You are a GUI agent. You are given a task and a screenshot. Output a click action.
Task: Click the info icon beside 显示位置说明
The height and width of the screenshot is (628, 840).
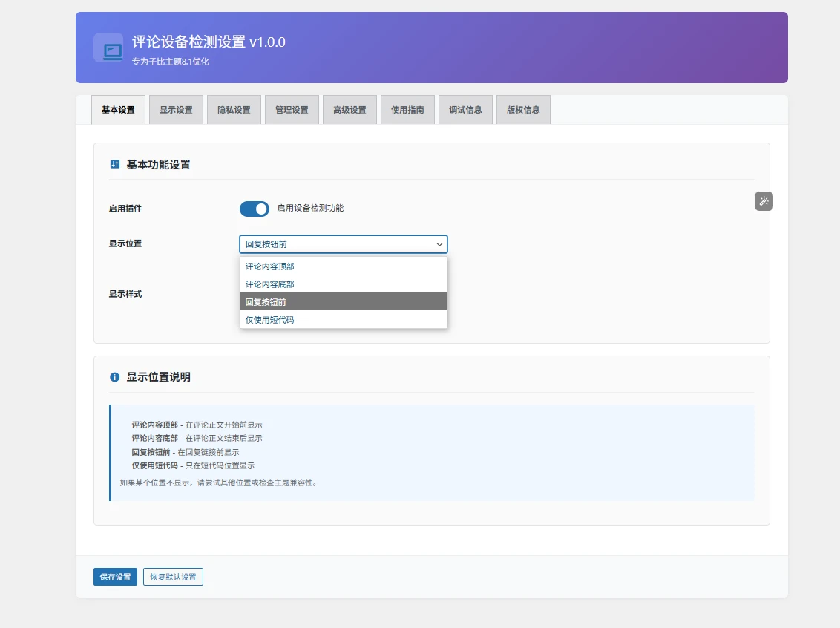[115, 377]
